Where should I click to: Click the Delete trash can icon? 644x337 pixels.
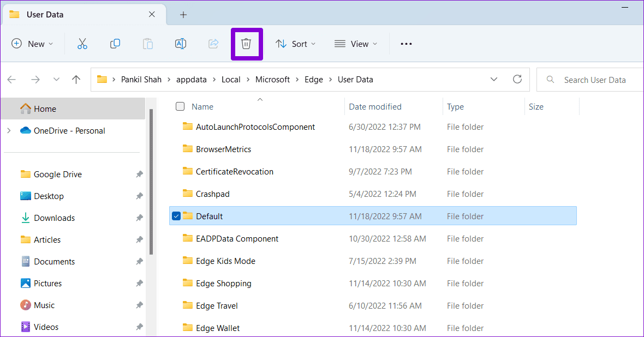(x=246, y=44)
